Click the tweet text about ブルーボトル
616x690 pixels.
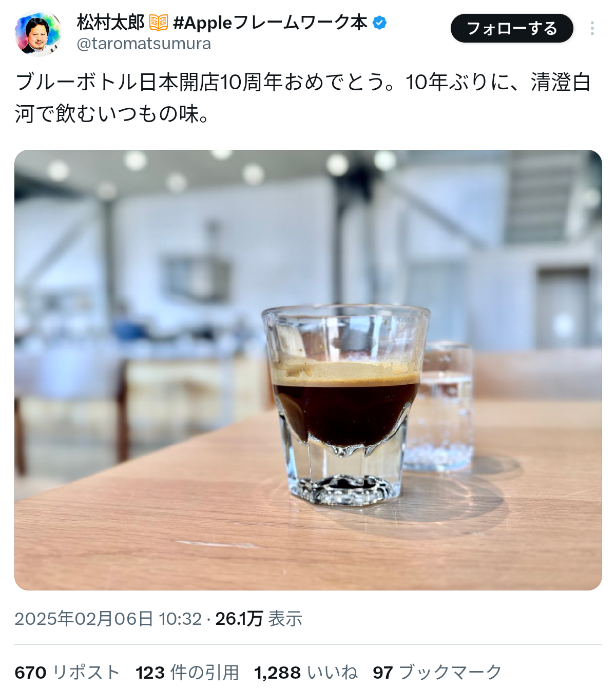pos(303,97)
